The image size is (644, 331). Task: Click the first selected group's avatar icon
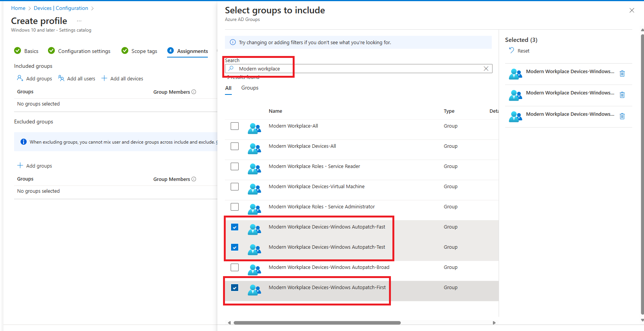[x=515, y=74]
